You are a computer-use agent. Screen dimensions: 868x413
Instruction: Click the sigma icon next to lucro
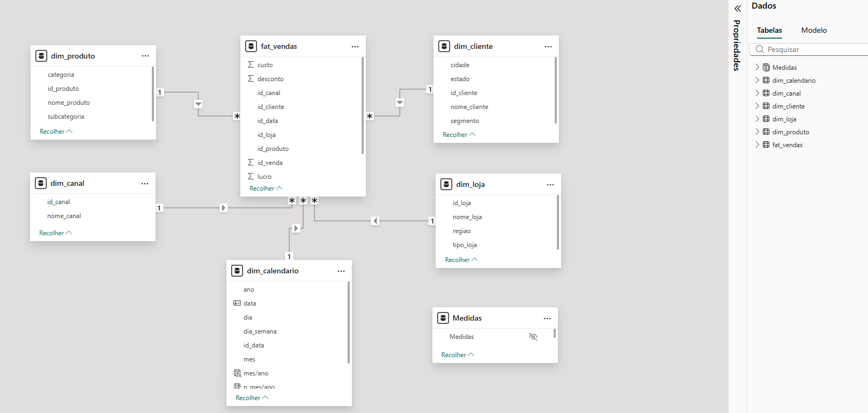pyautogui.click(x=251, y=176)
